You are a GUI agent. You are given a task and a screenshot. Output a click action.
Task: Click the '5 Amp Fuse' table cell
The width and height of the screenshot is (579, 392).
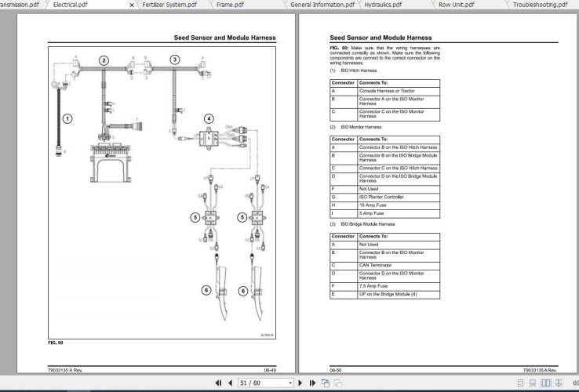[x=399, y=213]
